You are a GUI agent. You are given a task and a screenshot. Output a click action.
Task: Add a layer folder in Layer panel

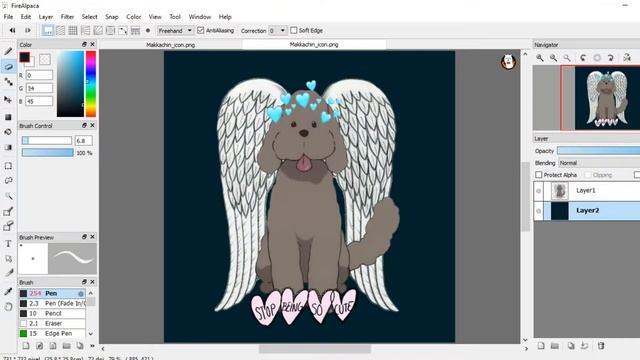coord(555,346)
